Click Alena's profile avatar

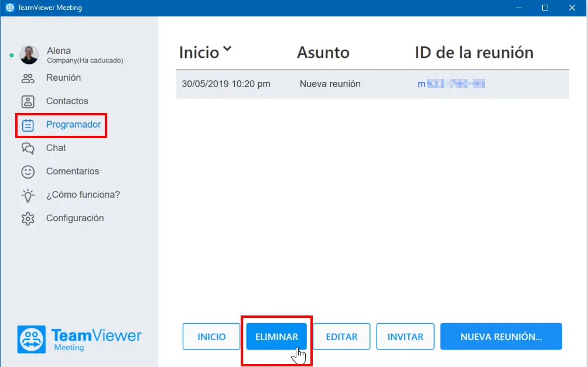coord(29,55)
